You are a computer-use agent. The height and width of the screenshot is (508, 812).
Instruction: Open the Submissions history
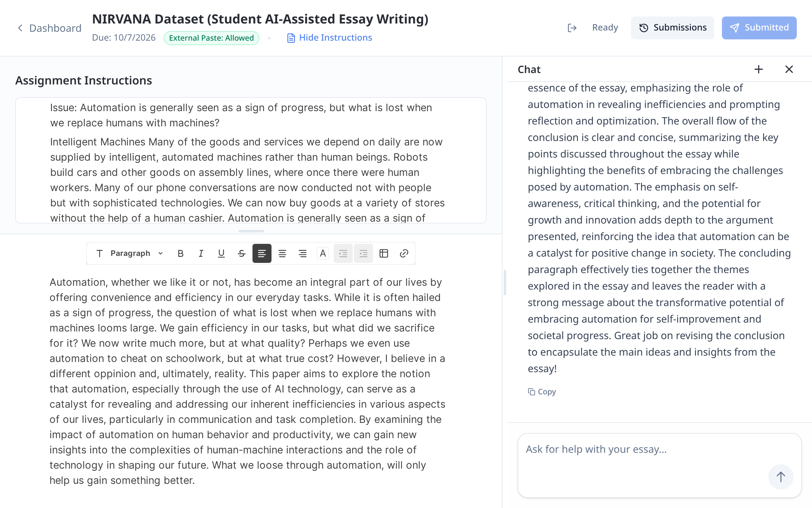(x=672, y=28)
